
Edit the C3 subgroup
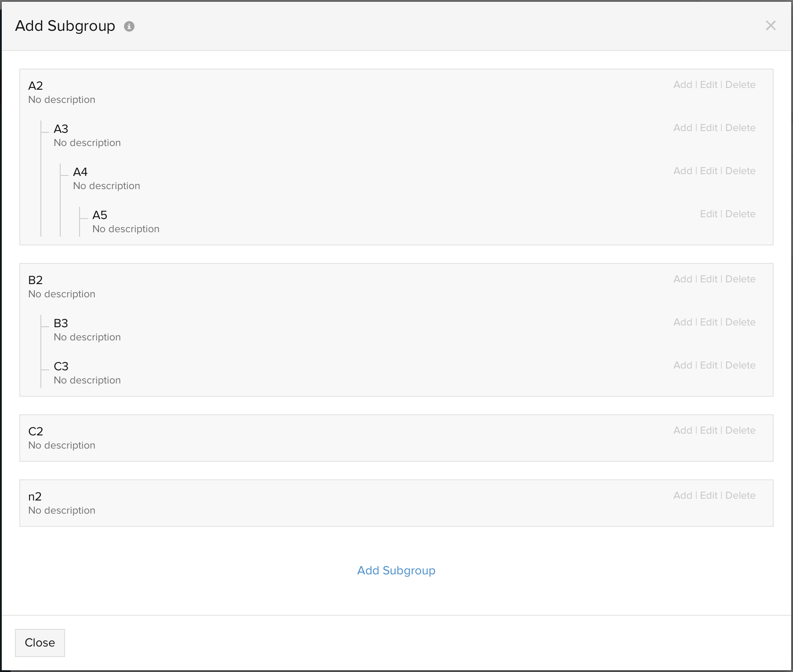[709, 365]
